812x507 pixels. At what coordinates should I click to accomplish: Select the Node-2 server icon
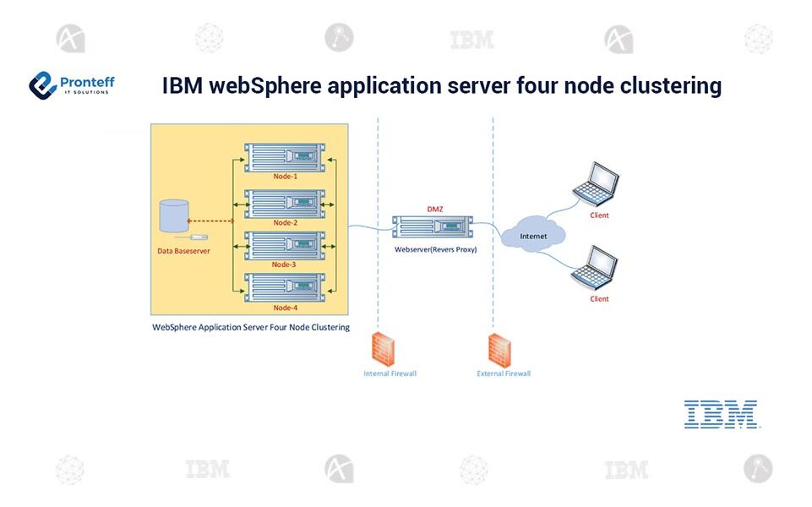[285, 203]
